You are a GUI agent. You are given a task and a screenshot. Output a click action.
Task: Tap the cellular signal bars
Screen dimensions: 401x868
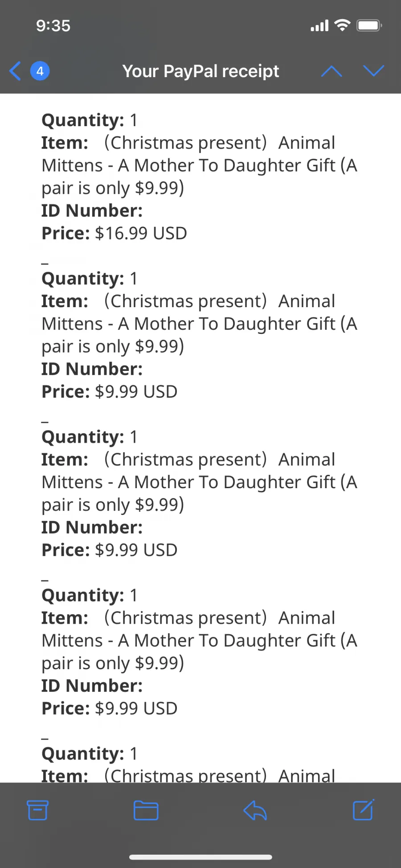[319, 26]
